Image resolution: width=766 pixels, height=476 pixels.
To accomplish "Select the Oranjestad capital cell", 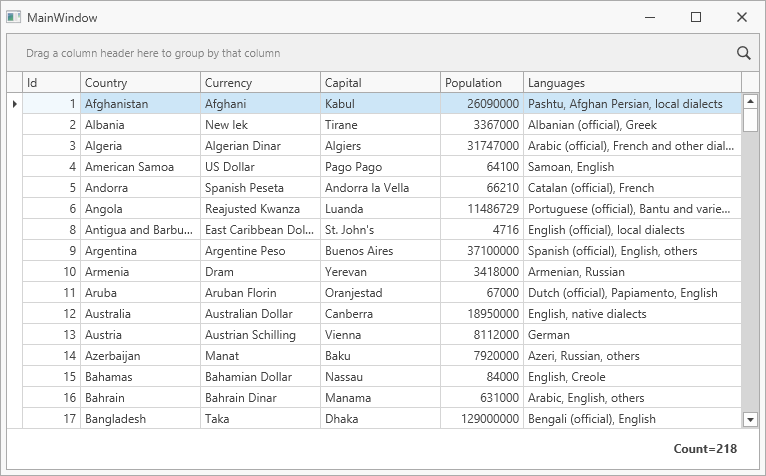I will (x=381, y=293).
